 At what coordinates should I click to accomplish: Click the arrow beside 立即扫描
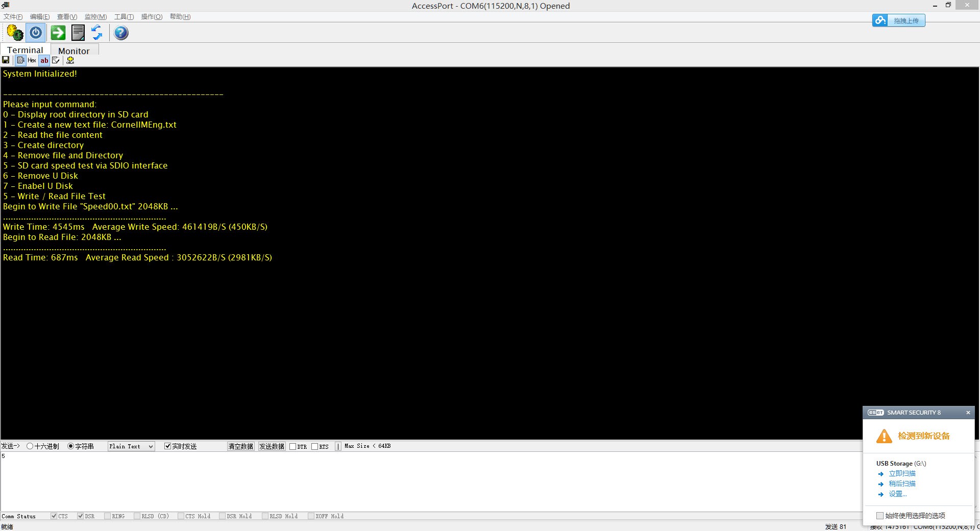click(880, 474)
